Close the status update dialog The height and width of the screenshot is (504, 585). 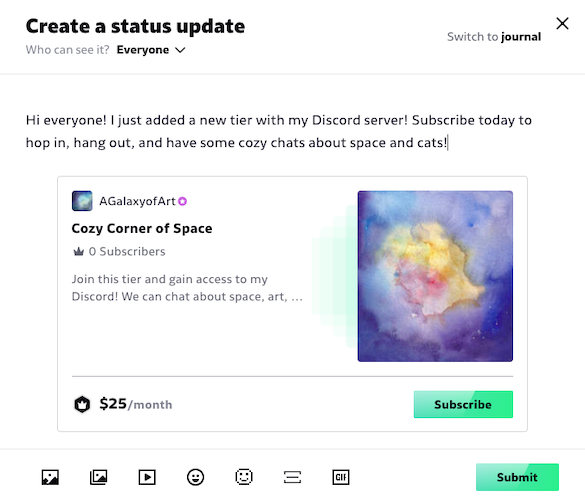tap(562, 24)
